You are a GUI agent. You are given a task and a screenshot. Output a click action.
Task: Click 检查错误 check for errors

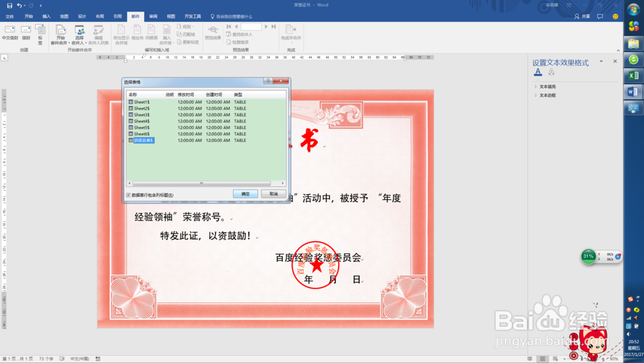click(x=238, y=43)
